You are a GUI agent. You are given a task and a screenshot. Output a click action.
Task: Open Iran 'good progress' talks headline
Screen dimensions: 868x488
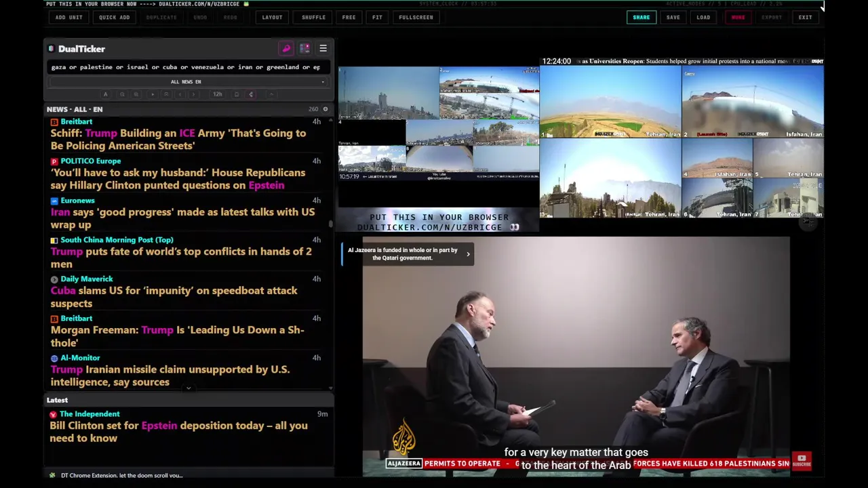coord(182,218)
